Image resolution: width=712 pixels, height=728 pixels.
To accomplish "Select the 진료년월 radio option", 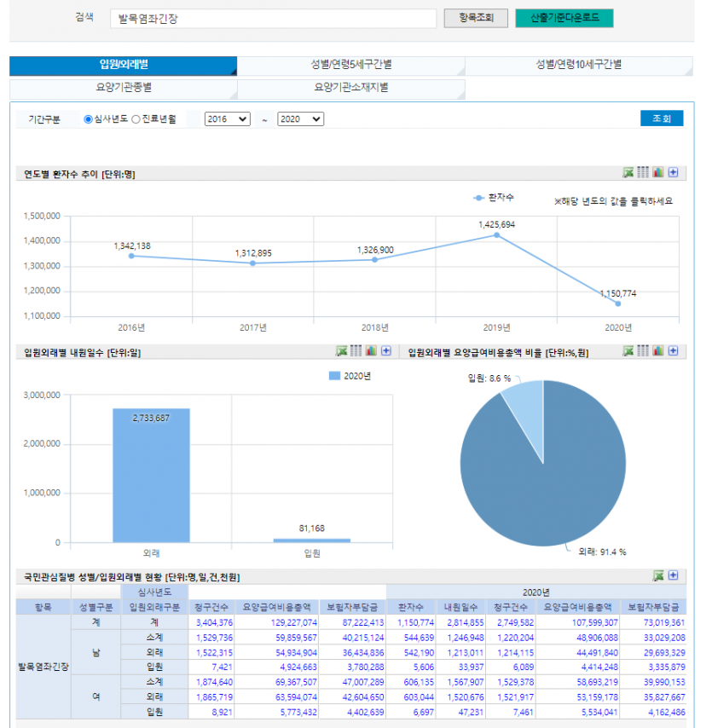I will (x=136, y=120).
